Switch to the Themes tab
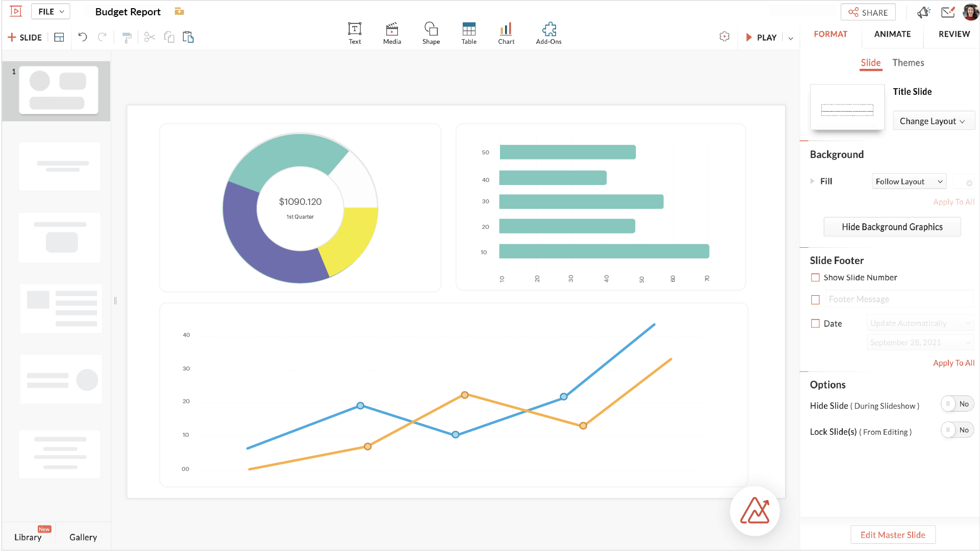 909,63
